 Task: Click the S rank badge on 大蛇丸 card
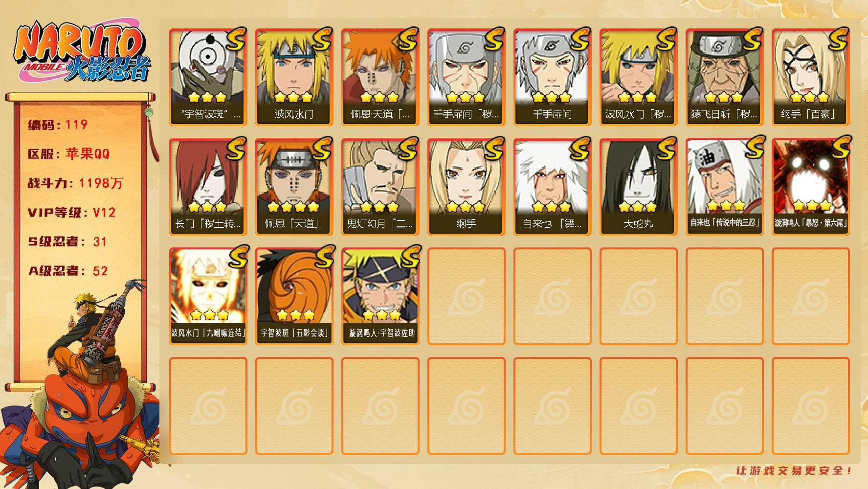[665, 149]
